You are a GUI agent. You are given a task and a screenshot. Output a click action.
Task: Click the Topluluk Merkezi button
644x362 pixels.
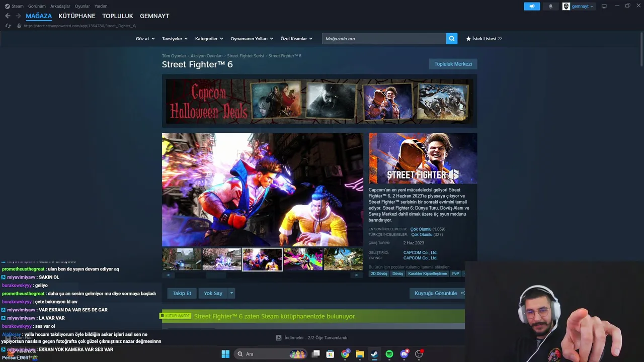[453, 64]
